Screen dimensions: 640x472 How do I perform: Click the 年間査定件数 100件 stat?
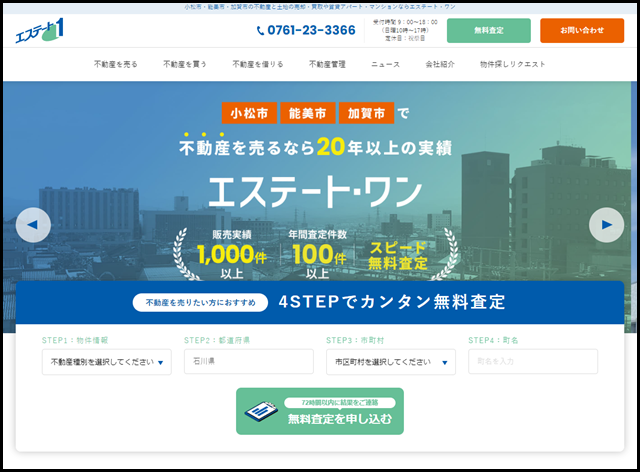[318, 254]
